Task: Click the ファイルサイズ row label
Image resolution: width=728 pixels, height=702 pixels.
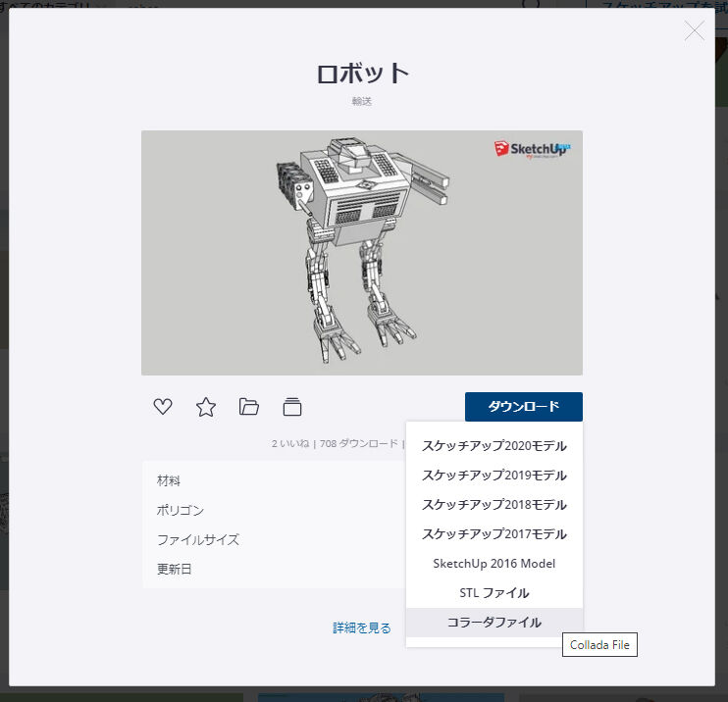Action: tap(198, 539)
